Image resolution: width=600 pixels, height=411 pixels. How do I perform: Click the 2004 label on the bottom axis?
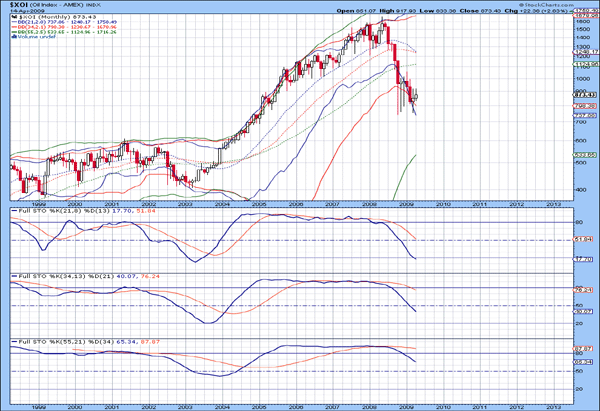tap(221, 404)
